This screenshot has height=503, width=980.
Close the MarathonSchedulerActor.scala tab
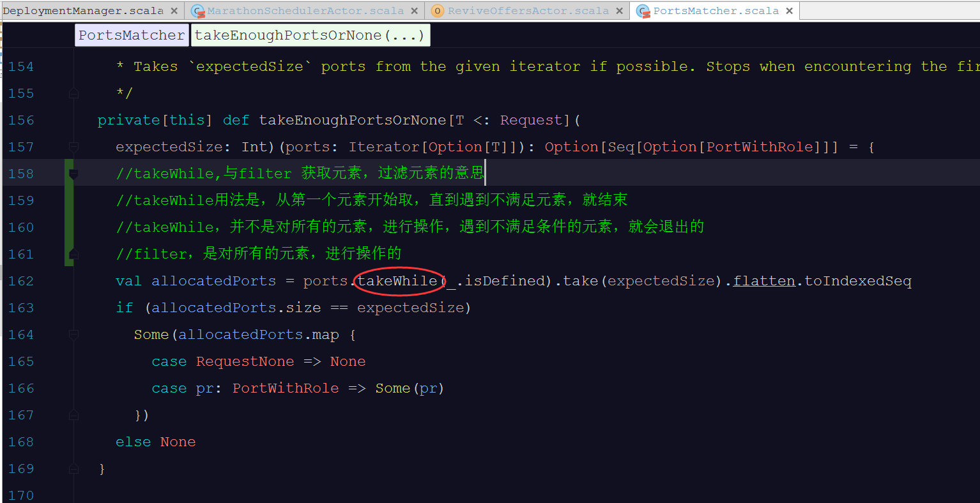414,11
